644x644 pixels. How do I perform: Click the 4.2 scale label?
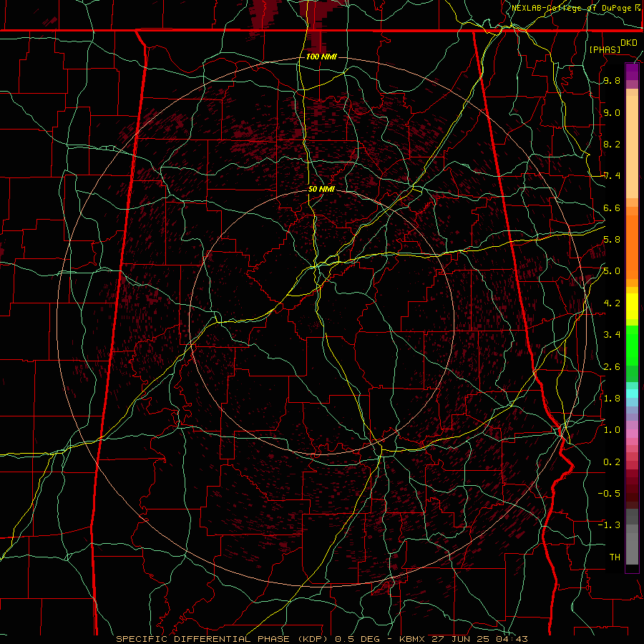pyautogui.click(x=612, y=303)
